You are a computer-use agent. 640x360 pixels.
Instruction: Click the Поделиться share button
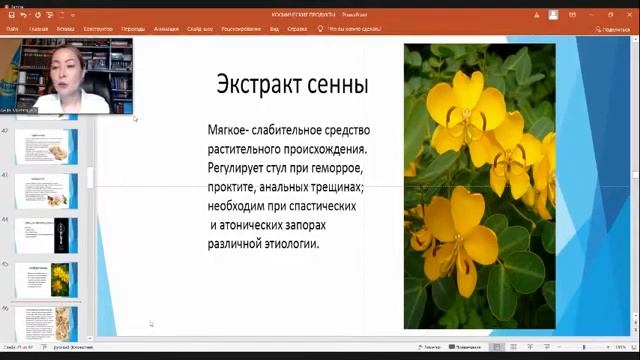click(x=612, y=29)
